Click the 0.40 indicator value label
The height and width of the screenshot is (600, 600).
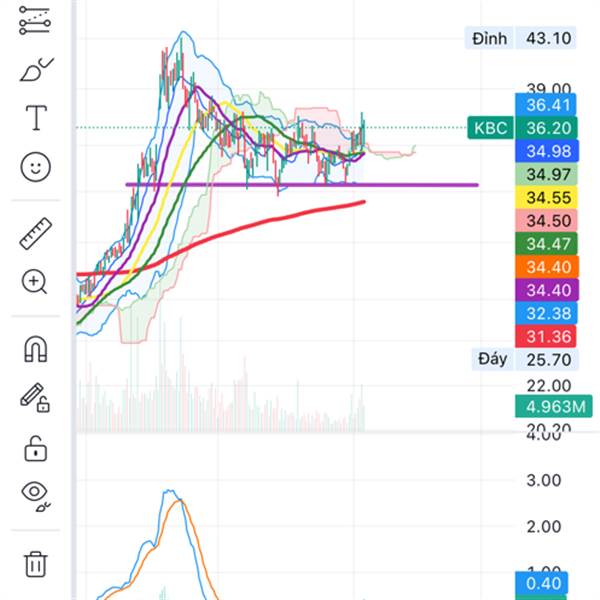point(541,584)
